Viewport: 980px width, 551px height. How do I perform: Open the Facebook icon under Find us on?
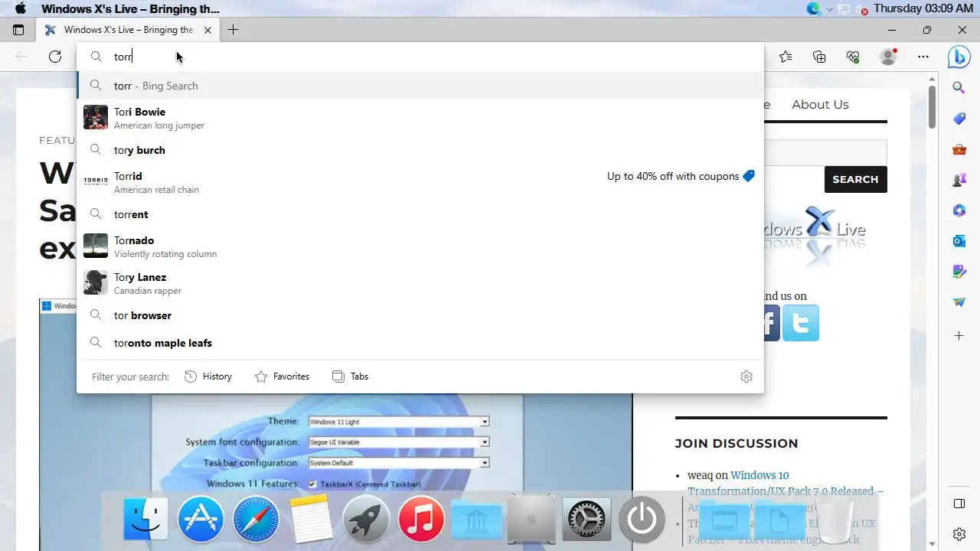pyautogui.click(x=770, y=323)
